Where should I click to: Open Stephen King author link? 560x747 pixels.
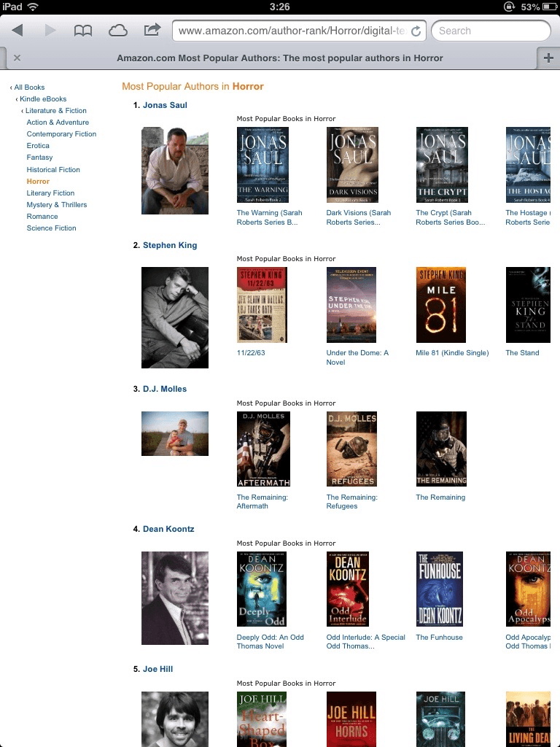(170, 245)
